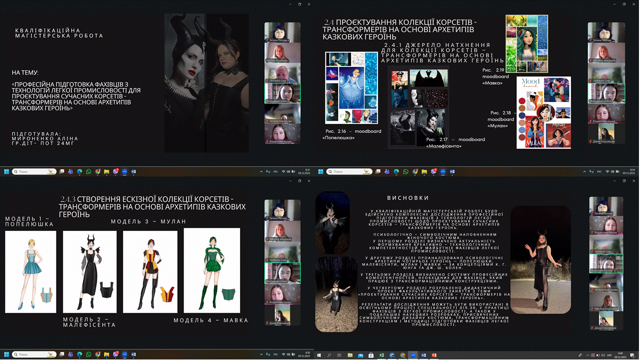Click the Start button under the title slide
This screenshot has width=644, height=362.
[x=7, y=172]
